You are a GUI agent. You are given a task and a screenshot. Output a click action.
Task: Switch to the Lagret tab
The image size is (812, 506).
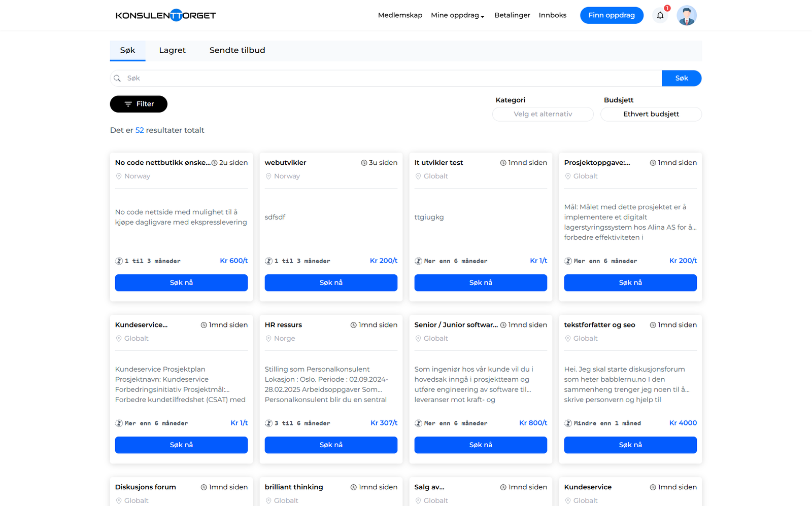tap(172, 50)
